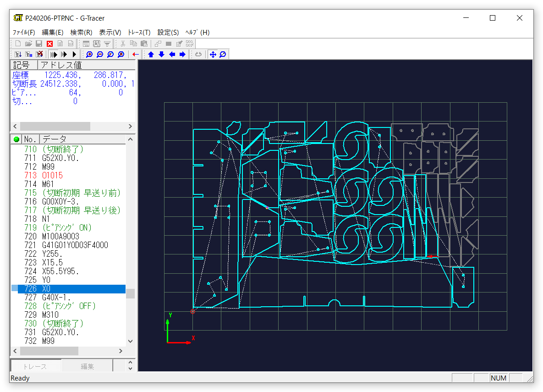Click the red X close-file toolbar icon

(x=49, y=44)
